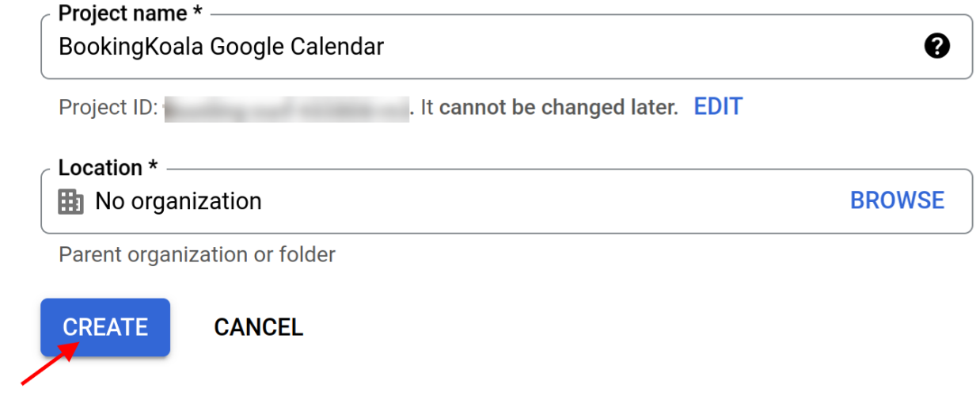Screen dimensions: 980x396
Task: Click the text 'BookingKoala Google Calendar'
Action: (221, 47)
